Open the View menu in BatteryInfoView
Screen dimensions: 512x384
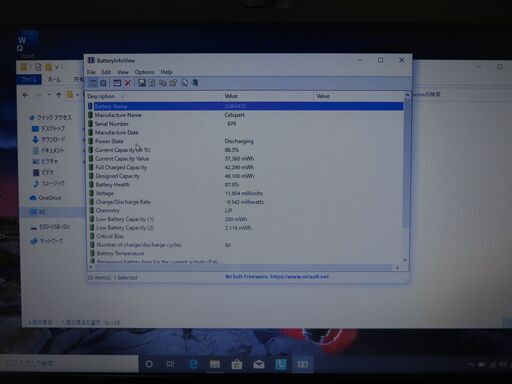click(x=123, y=72)
